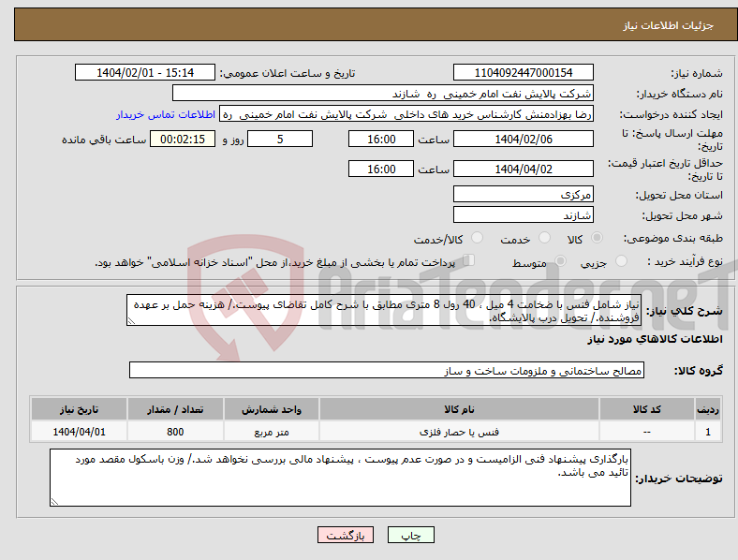Click the ردیف column header
Screen dimensions: 738x560
tap(708, 409)
